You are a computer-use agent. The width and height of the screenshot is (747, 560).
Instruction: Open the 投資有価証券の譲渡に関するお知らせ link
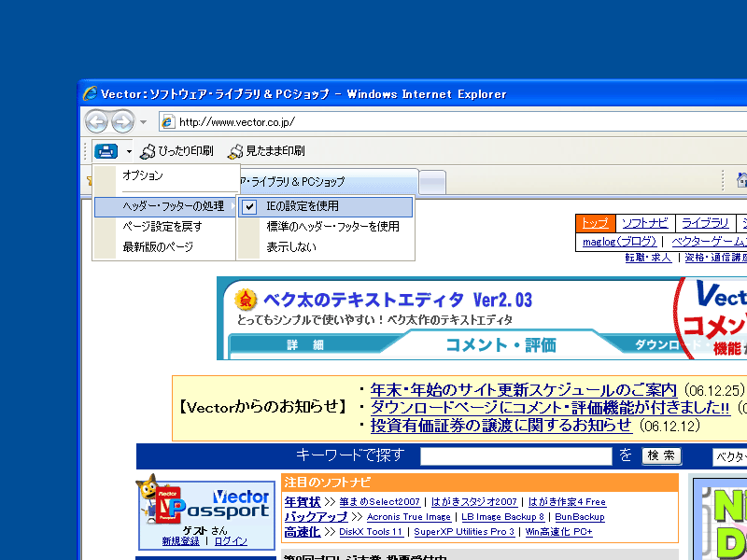click(x=501, y=426)
